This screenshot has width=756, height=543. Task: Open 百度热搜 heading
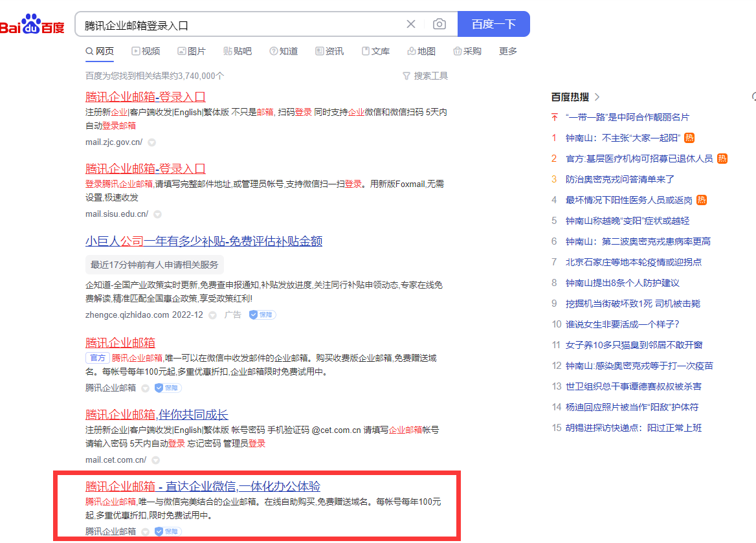click(x=570, y=97)
